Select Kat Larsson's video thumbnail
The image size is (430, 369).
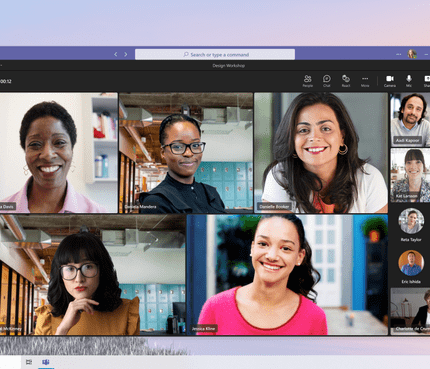pyautogui.click(x=410, y=175)
